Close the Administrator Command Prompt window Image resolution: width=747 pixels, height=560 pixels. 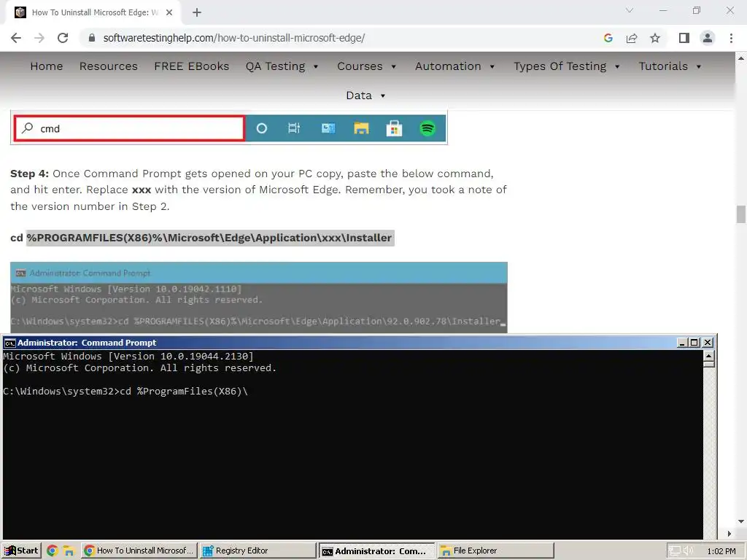pyautogui.click(x=708, y=343)
